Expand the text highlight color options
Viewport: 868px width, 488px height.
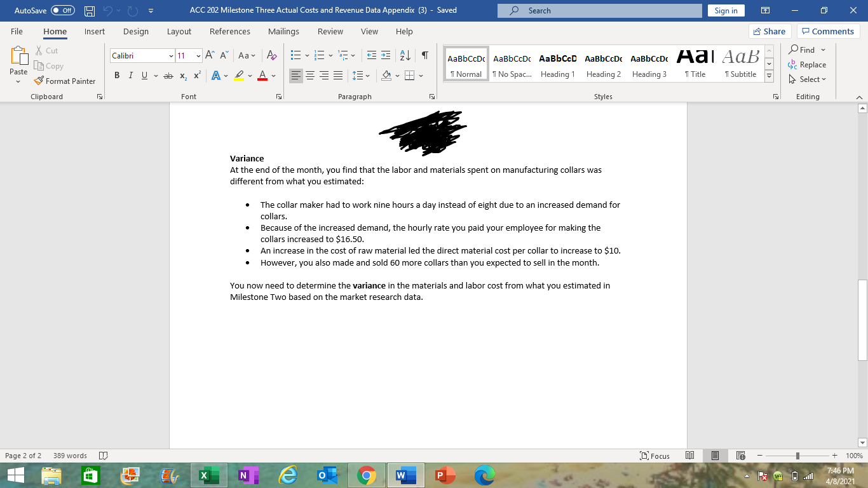[249, 75]
